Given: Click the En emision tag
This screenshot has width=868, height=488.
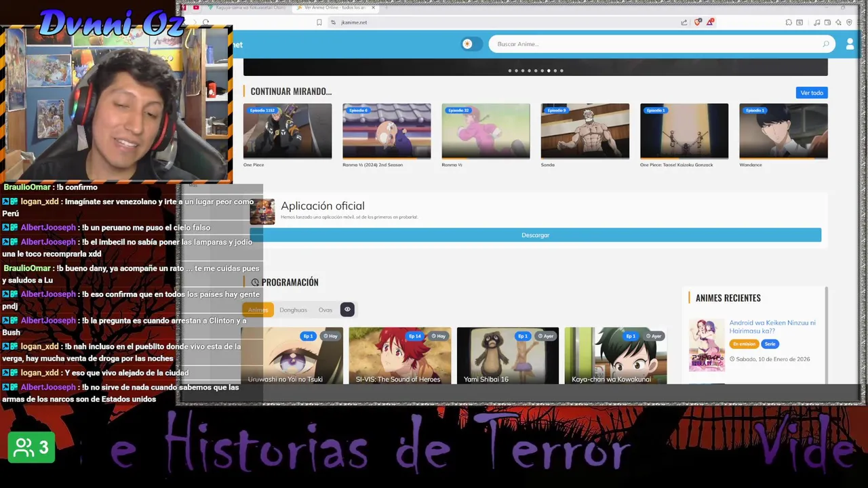Looking at the screenshot, I should [x=744, y=344].
